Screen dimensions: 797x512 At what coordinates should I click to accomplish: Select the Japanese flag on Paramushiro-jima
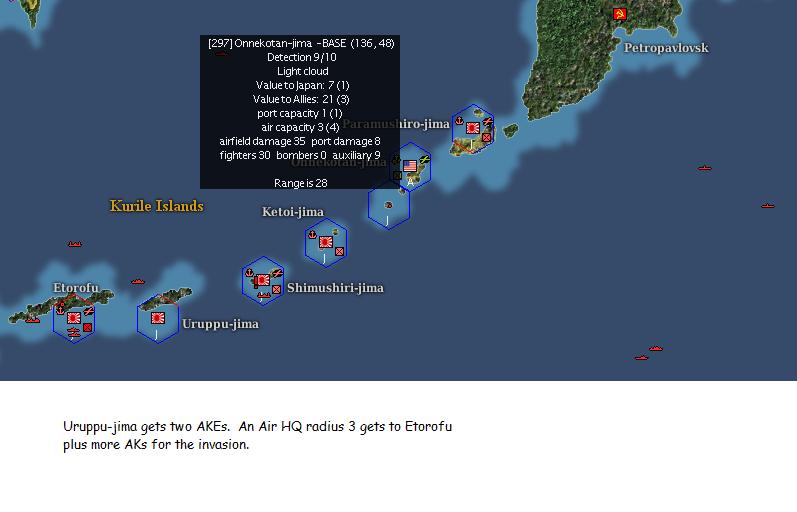tap(473, 128)
